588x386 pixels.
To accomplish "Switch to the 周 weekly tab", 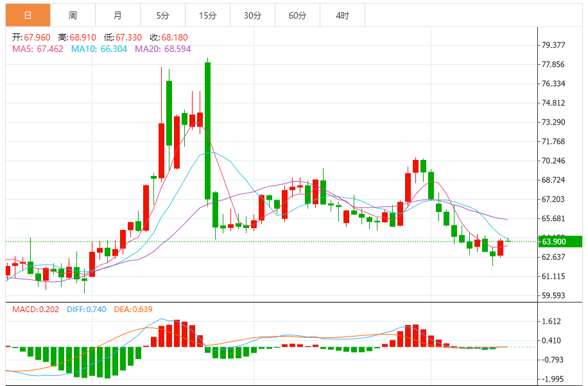I will click(x=73, y=15).
